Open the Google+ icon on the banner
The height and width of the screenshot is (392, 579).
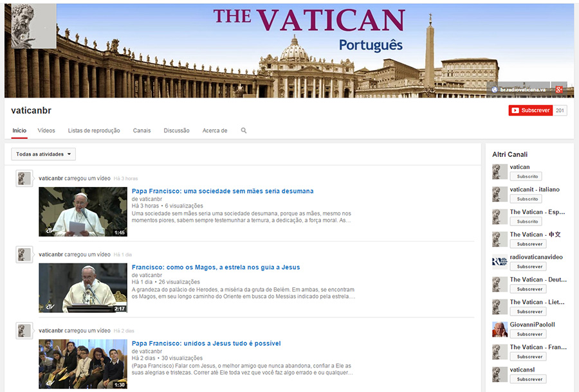[x=559, y=89]
